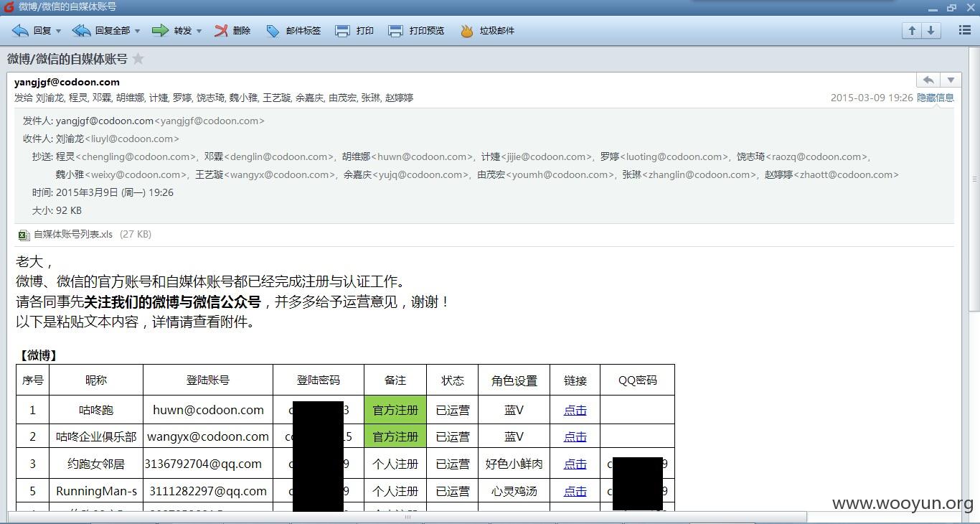Click cc address zhaott@codoon.com
This screenshot has height=524, width=980.
[x=847, y=174]
